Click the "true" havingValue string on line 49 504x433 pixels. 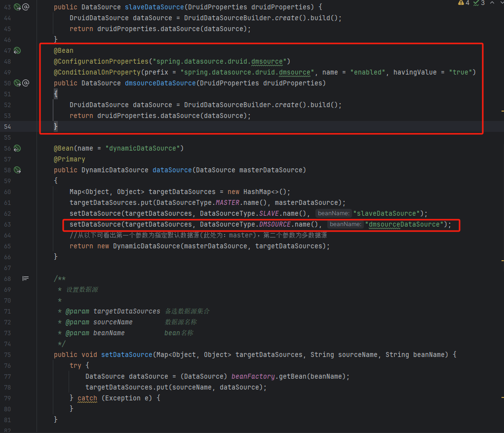click(460, 72)
